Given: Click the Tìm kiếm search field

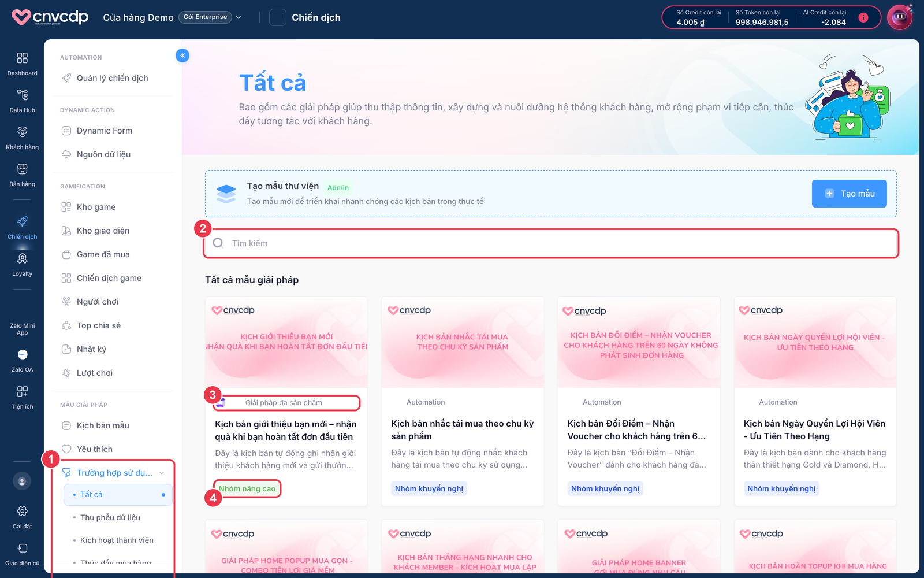Looking at the screenshot, I should click(x=551, y=243).
